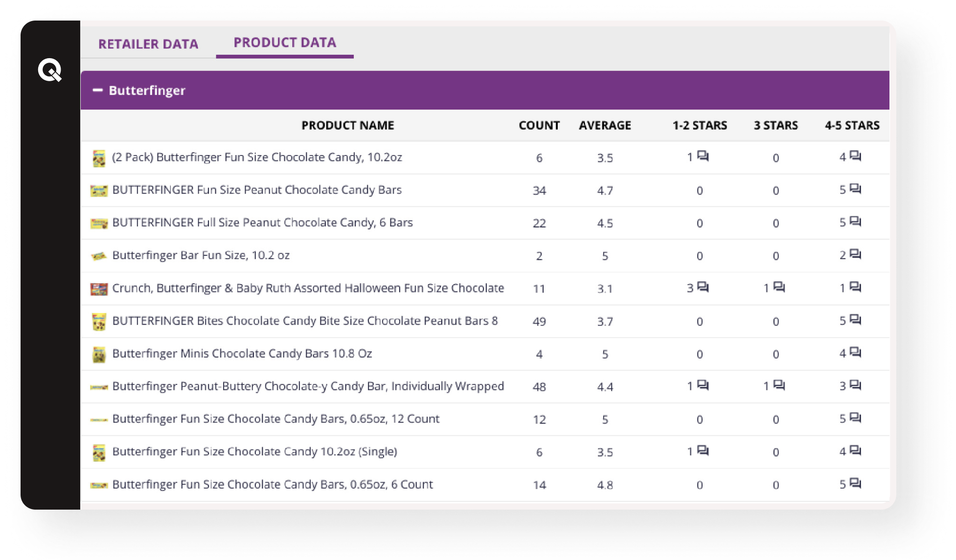Select 'Butterfinger Fun Size ... 0.65oz, 6 Count' name
This screenshot has height=560, width=956.
click(273, 484)
